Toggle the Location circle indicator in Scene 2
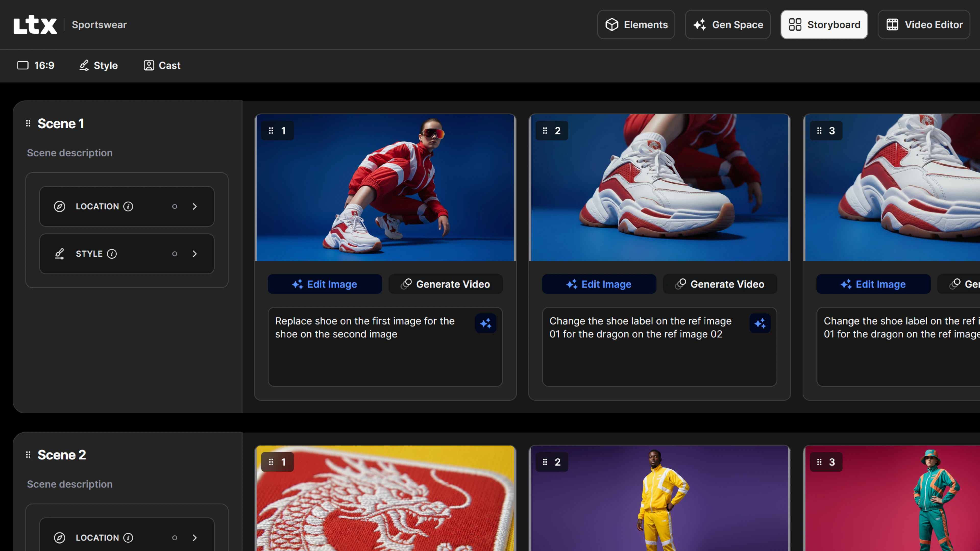 click(x=175, y=538)
